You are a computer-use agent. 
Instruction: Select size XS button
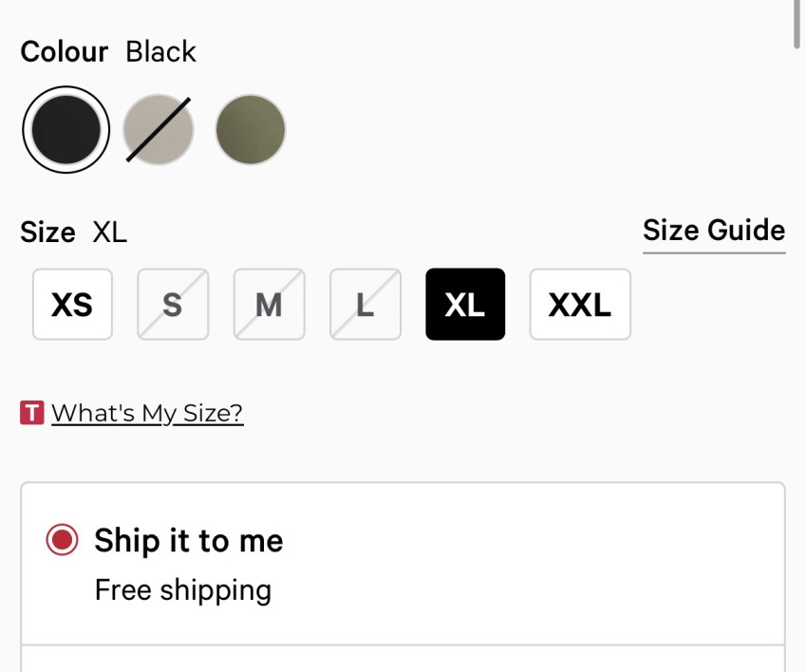[x=72, y=305]
